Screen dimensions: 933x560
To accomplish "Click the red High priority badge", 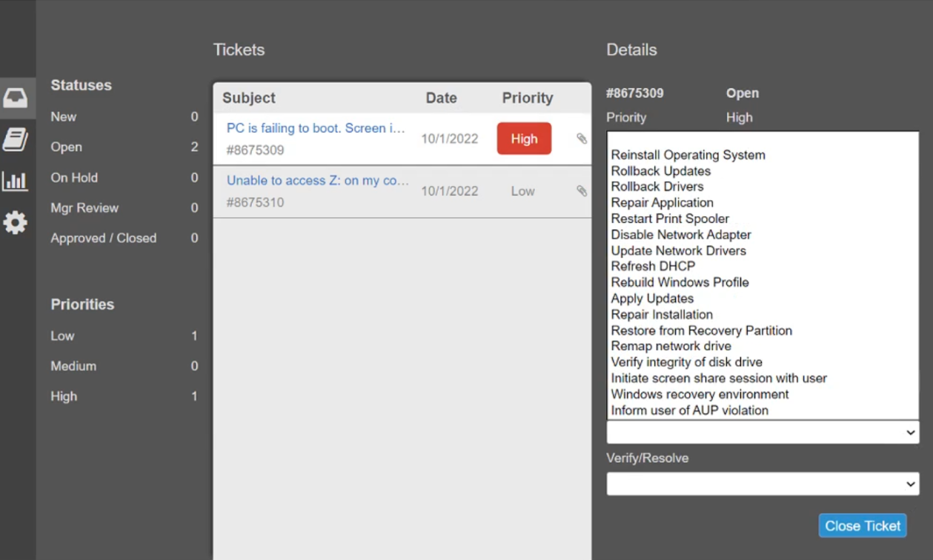I will 524,139.
